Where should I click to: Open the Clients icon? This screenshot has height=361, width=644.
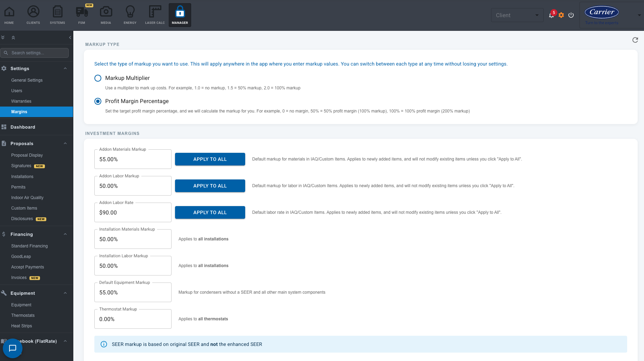coord(33,15)
